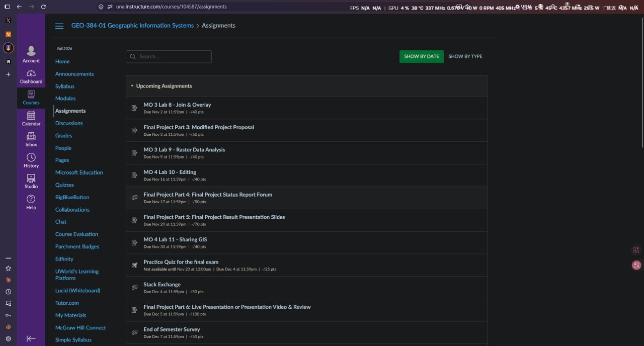Image resolution: width=644 pixels, height=346 pixels.
Task: Open the Announcements course menu item
Action: tap(74, 74)
